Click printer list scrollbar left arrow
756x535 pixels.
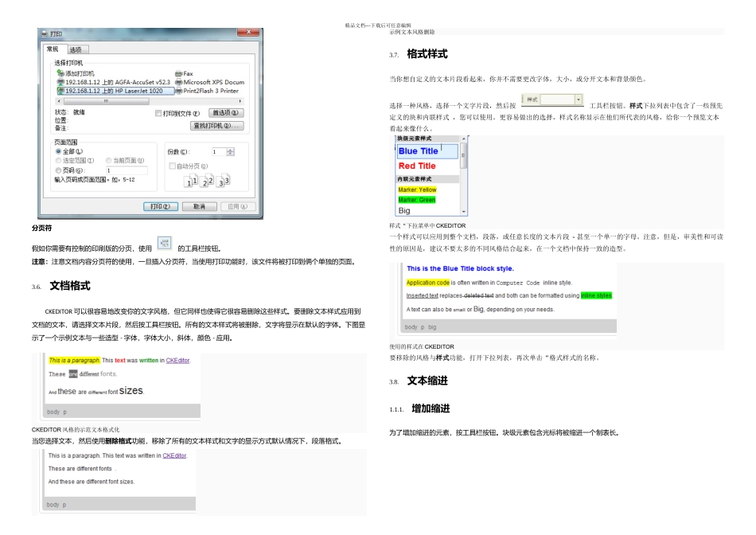tap(60, 101)
